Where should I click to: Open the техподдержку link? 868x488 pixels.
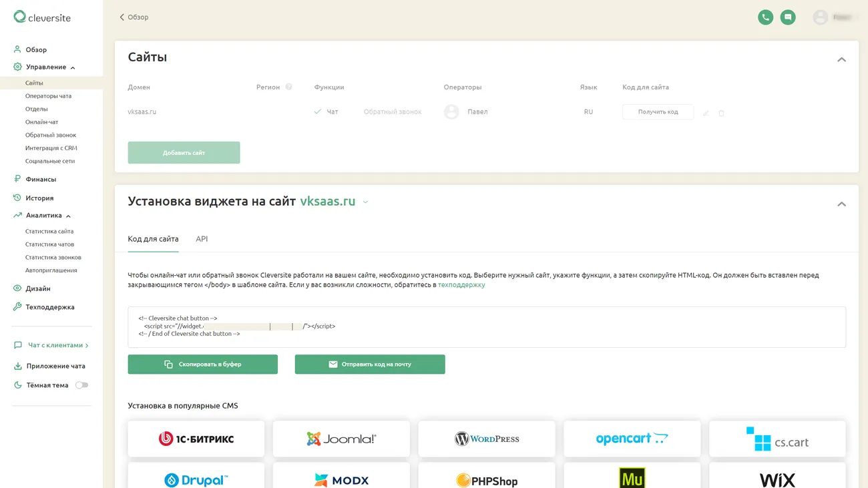point(461,285)
